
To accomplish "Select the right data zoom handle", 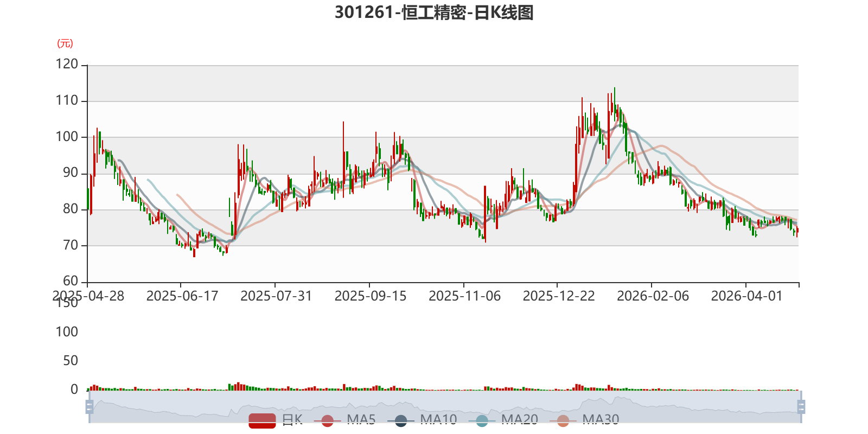I will pos(801,407).
